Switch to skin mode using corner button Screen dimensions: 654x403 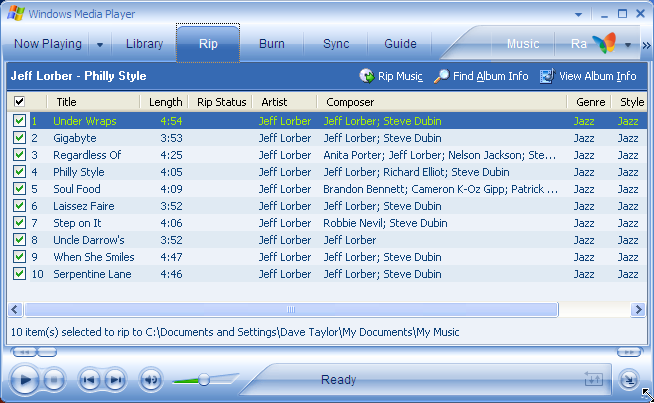coord(629,379)
